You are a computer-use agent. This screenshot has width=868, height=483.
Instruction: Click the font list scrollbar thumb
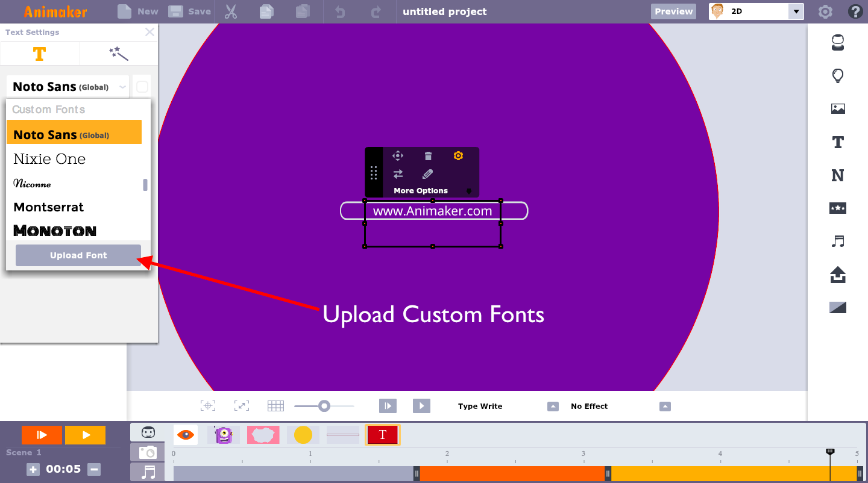tap(145, 184)
